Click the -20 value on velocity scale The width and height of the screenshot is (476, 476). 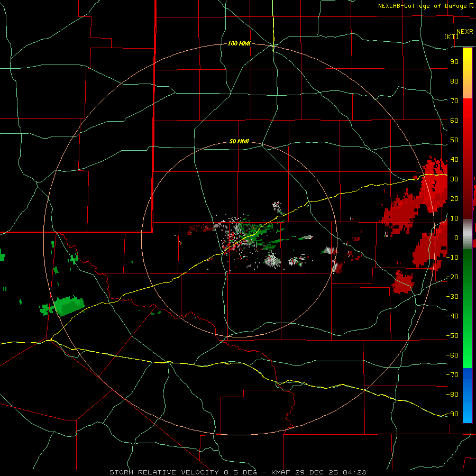(x=452, y=277)
